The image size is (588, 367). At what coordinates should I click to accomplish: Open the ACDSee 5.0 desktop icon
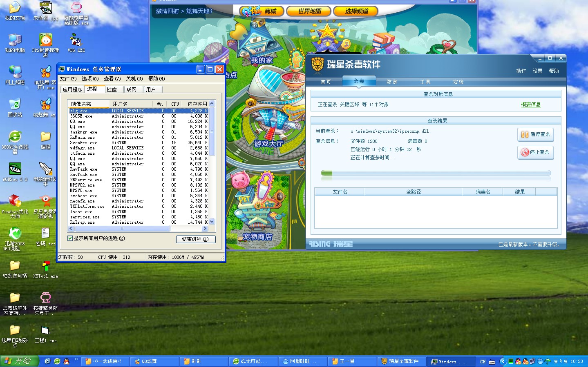pos(15,172)
